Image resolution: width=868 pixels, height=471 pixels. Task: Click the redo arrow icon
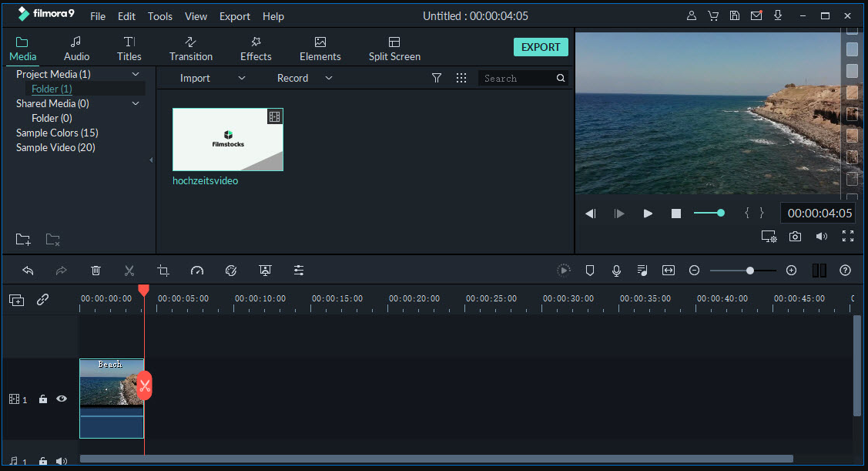62,271
